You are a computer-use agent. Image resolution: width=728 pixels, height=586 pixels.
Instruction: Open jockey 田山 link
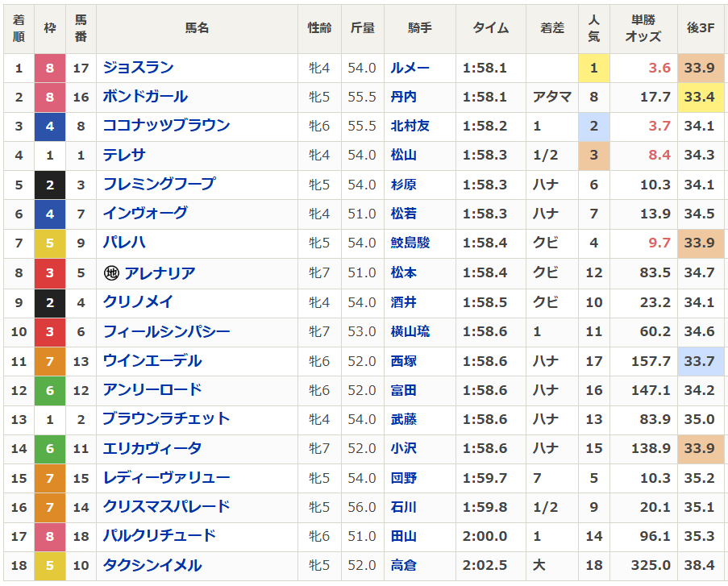[403, 536]
